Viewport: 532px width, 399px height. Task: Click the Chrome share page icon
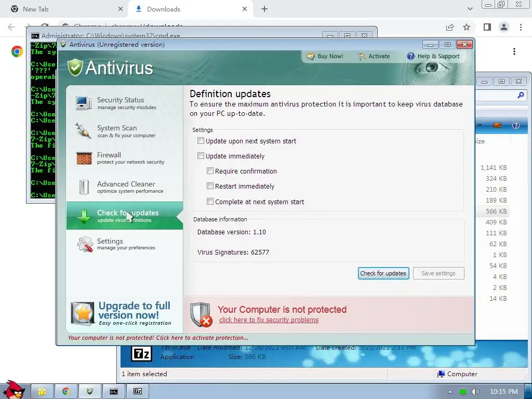450,27
